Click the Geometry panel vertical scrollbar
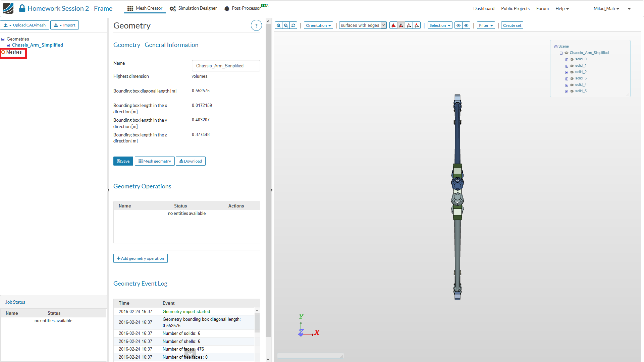 click(268, 181)
